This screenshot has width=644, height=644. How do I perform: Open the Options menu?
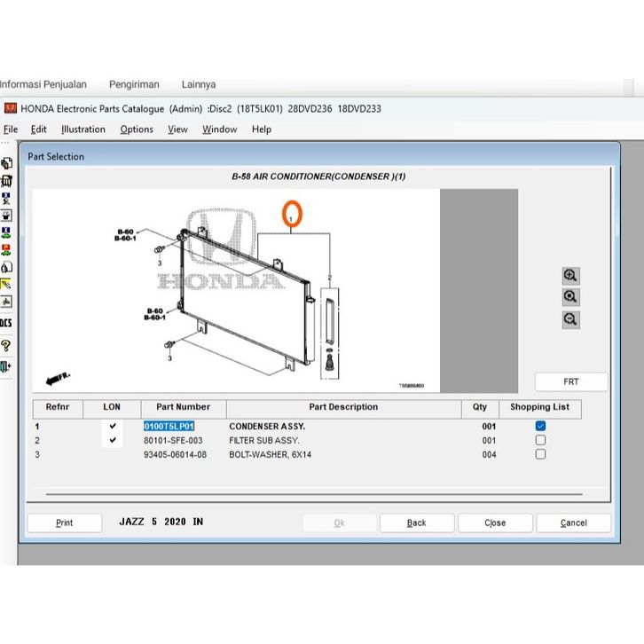137,130
